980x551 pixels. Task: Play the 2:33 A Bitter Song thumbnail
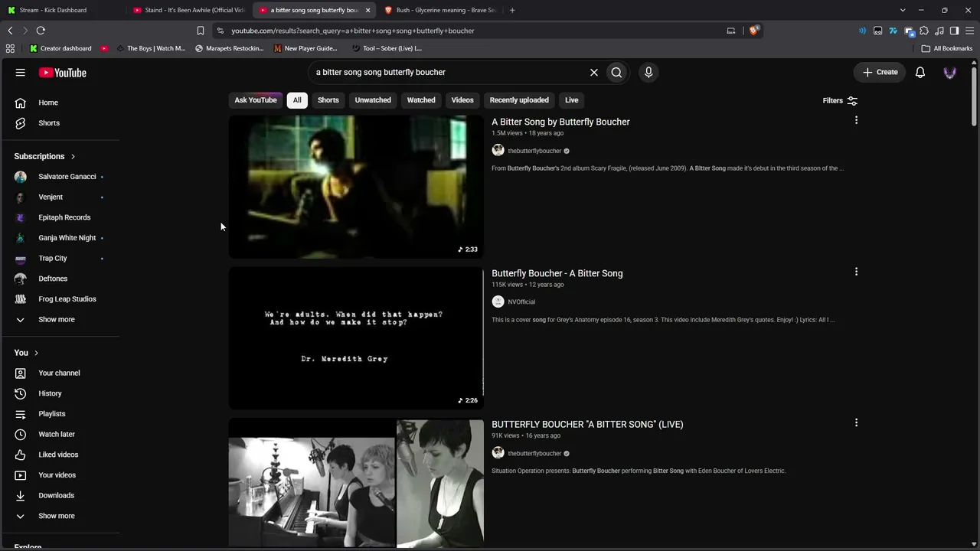point(356,187)
